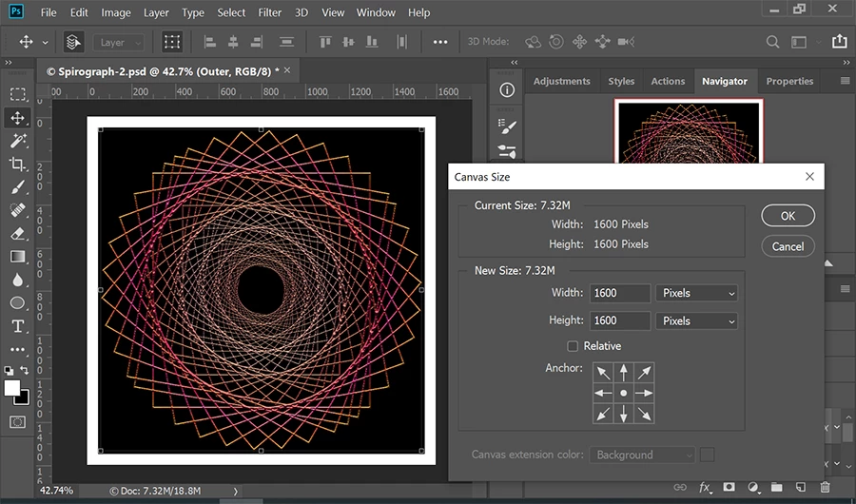
Task: Enable the Relative checkbox
Action: point(573,346)
